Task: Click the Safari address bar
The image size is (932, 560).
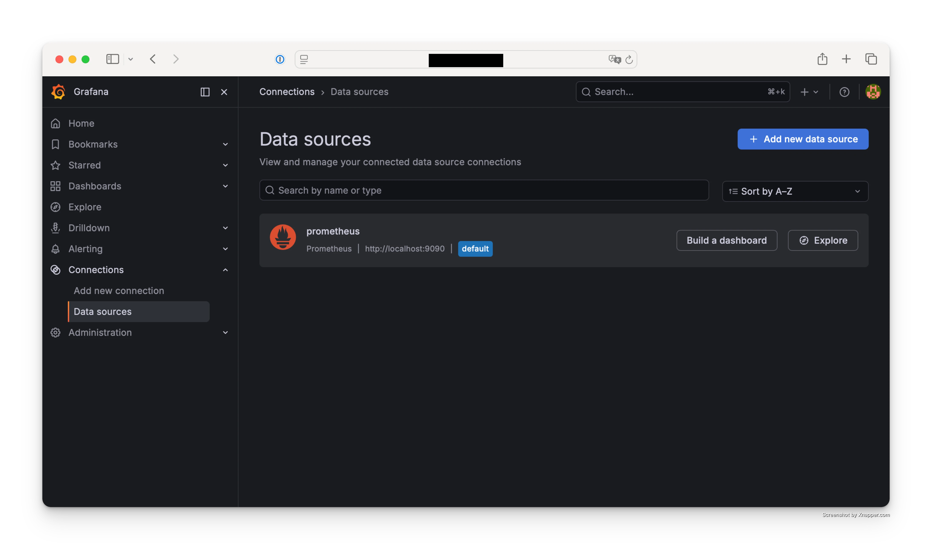Action: 466,59
